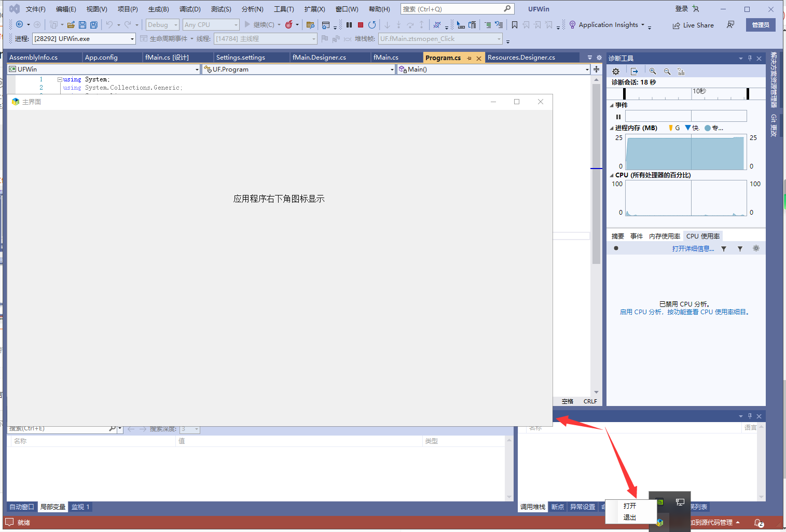Click 登录 sign-in link
This screenshot has height=532, width=786.
click(682, 9)
